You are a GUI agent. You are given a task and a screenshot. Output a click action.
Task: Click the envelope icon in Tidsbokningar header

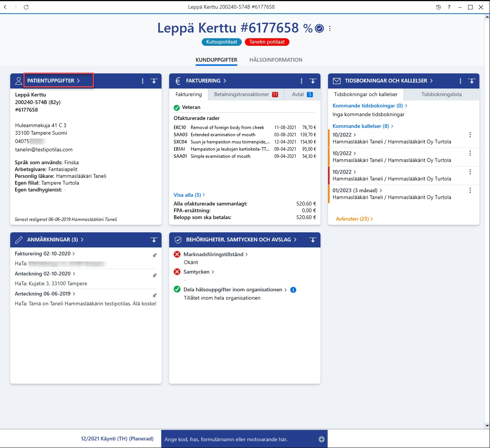pos(337,81)
